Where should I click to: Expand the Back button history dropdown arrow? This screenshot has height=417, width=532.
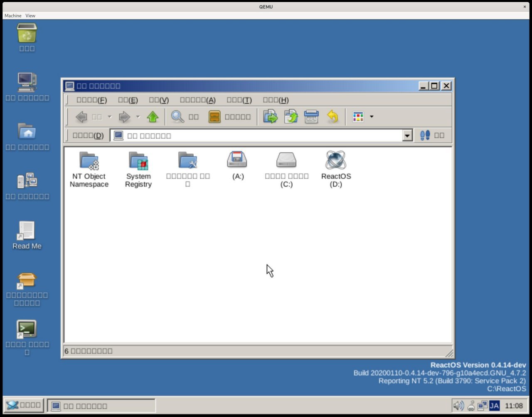tap(110, 117)
